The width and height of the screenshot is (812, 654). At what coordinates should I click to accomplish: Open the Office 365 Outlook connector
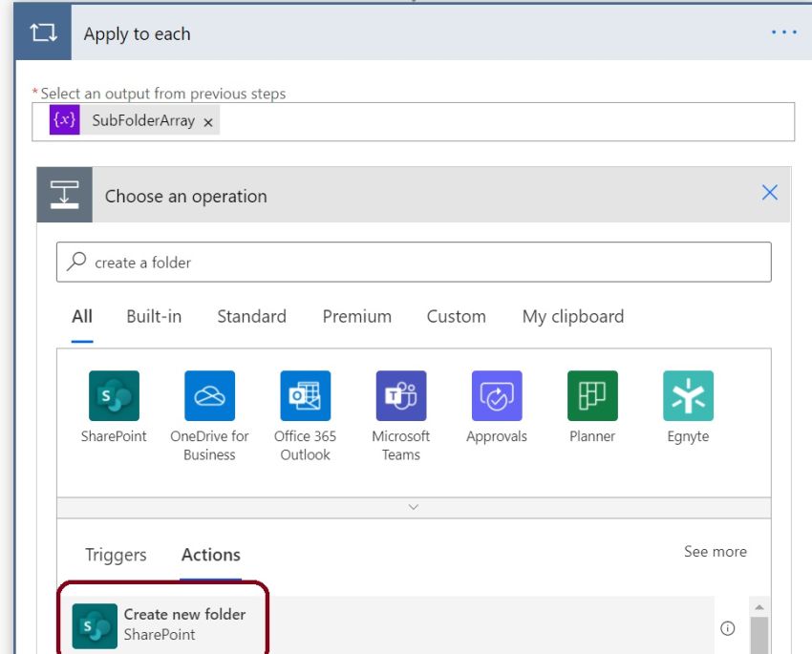pos(306,396)
